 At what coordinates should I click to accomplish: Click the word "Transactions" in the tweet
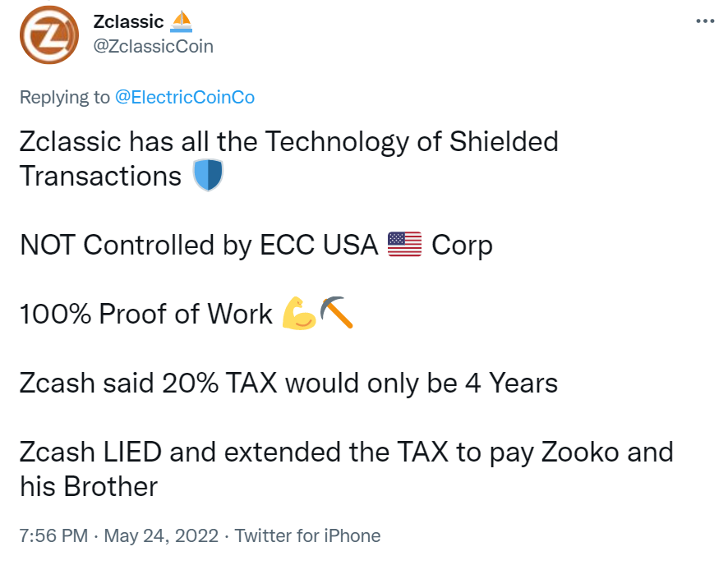tap(100, 176)
